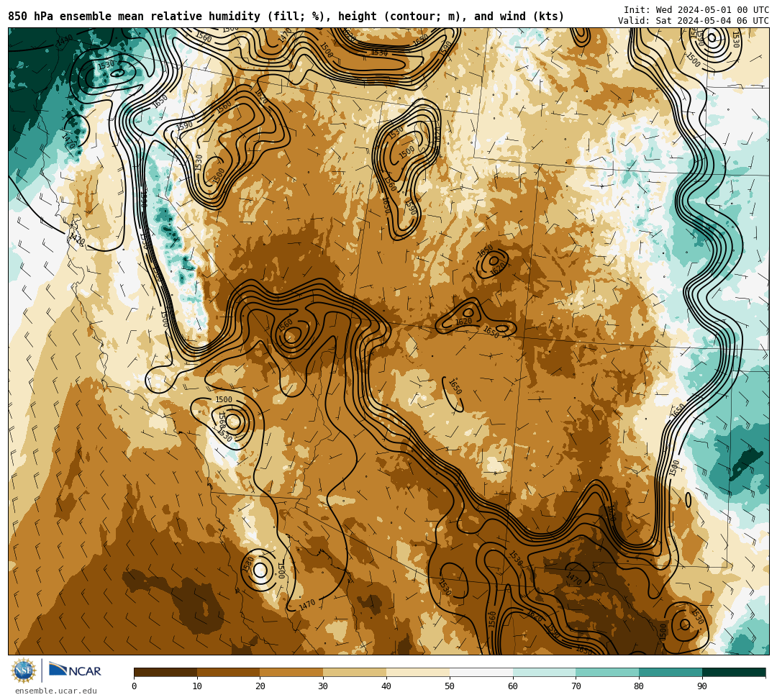The width and height of the screenshot is (777, 700).
Task: Select the 10-20% brown colorbar segment
Action: tap(229, 672)
